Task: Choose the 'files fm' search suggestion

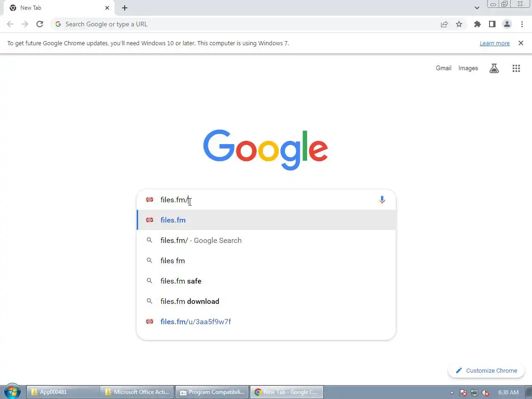Action: coord(266,260)
